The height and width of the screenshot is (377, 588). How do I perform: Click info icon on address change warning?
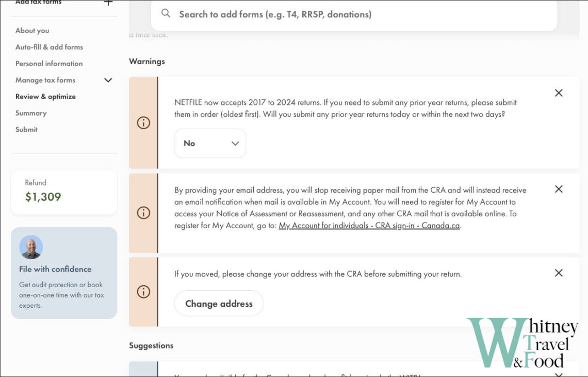(x=143, y=292)
